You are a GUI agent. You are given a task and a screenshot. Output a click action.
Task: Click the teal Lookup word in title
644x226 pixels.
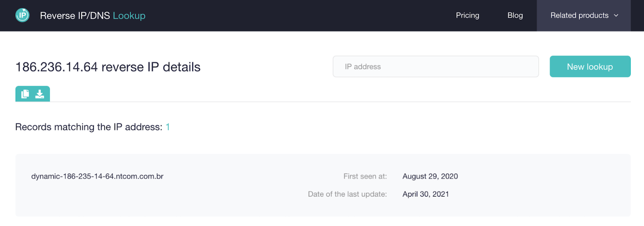(x=129, y=16)
